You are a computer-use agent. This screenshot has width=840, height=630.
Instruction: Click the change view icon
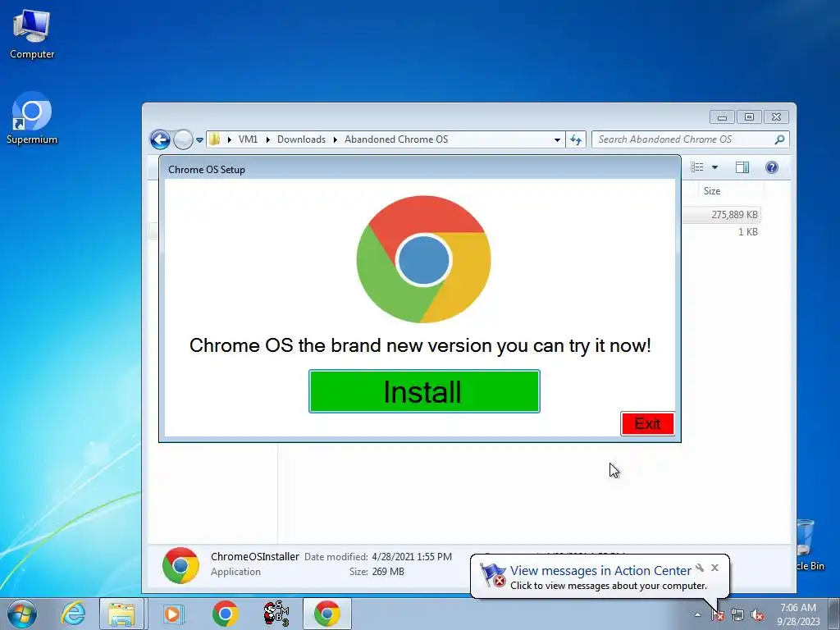(x=697, y=167)
